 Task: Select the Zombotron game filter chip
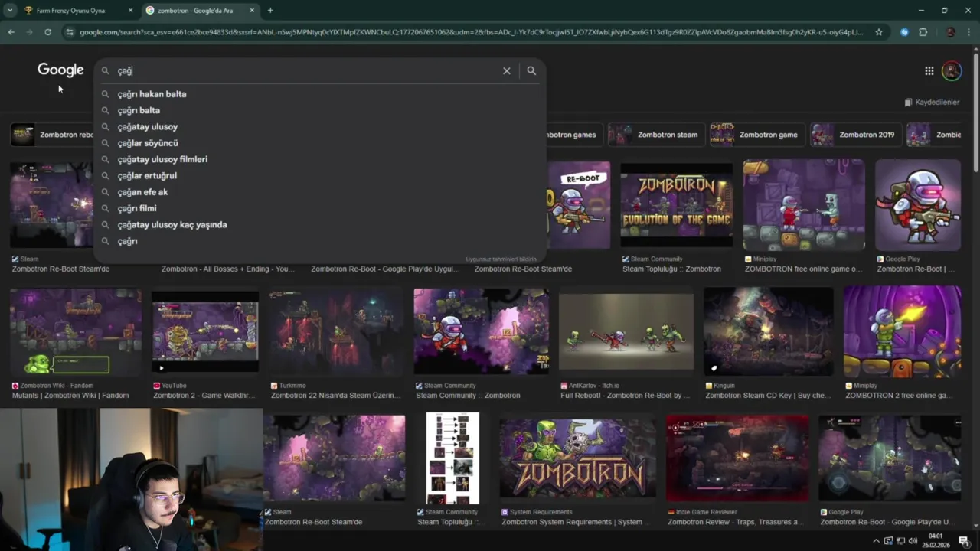pyautogui.click(x=758, y=135)
